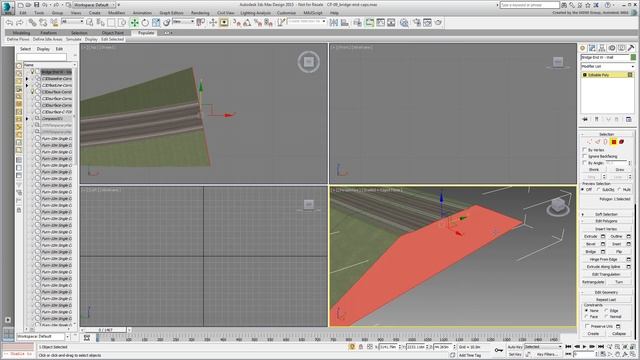
Task: Save the file using the floppy icon
Action: [x=36, y=5]
